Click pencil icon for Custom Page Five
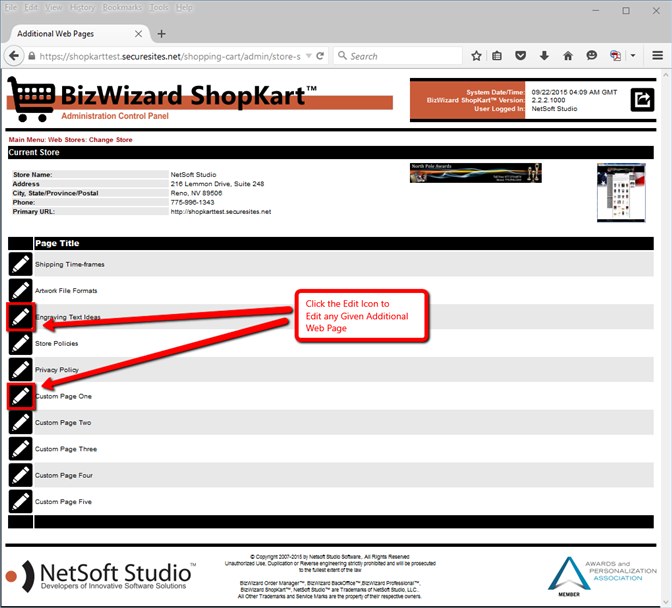The width and height of the screenshot is (672, 608). (21, 501)
